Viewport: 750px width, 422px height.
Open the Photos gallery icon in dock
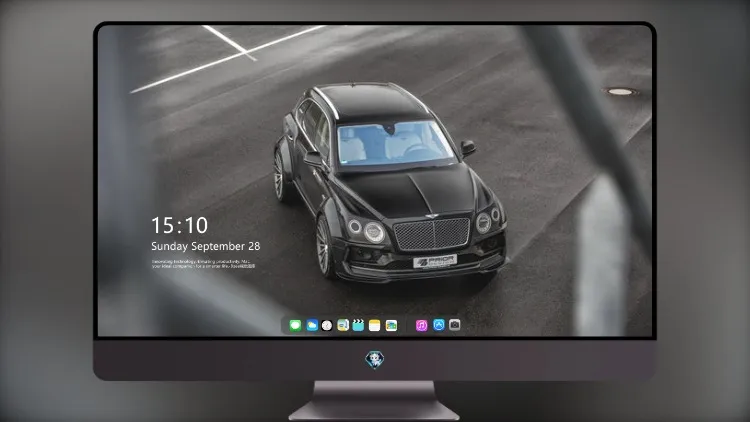(391, 325)
